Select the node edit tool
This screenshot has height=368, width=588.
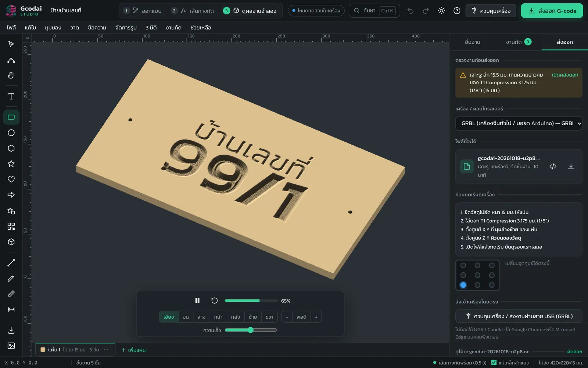[11, 60]
